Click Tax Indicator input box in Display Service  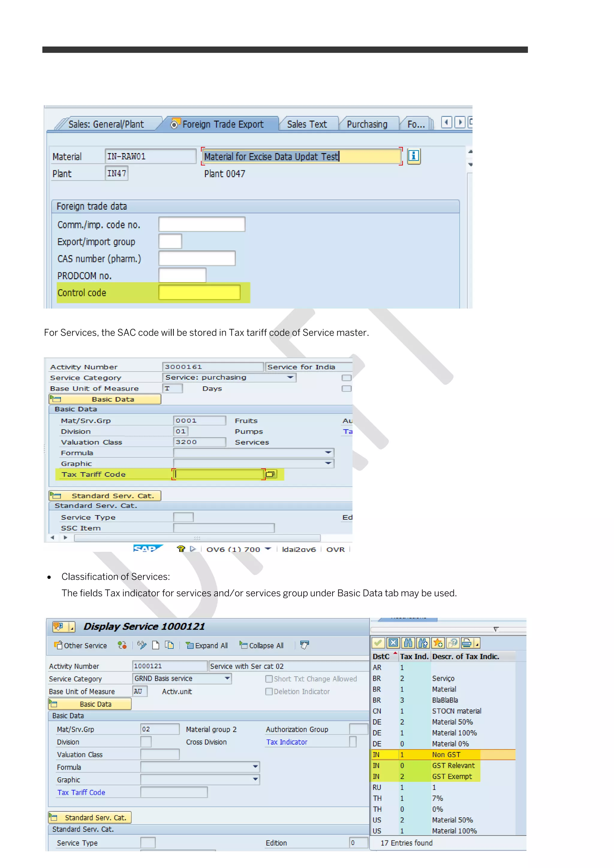click(x=353, y=742)
